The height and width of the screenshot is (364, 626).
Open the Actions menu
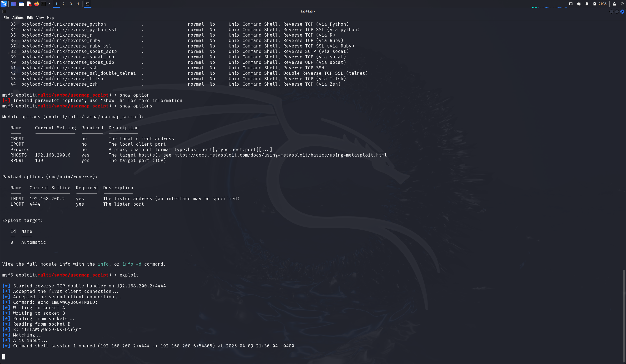pos(18,18)
